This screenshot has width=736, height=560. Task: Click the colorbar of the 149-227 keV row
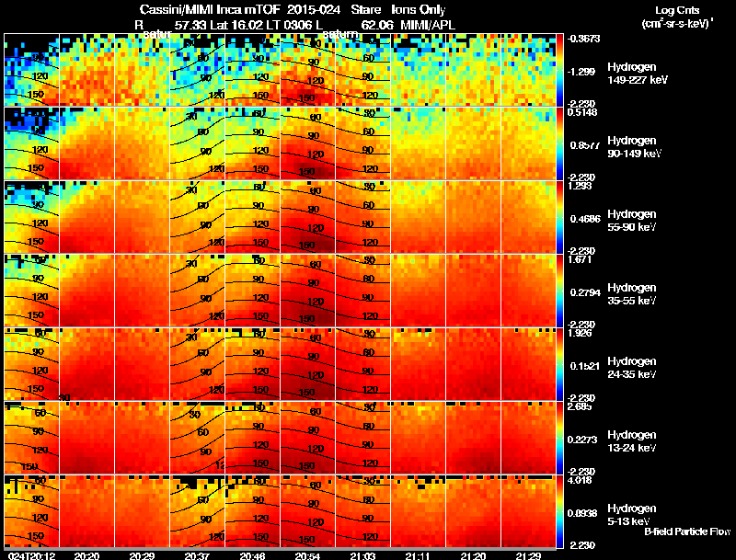click(x=559, y=70)
